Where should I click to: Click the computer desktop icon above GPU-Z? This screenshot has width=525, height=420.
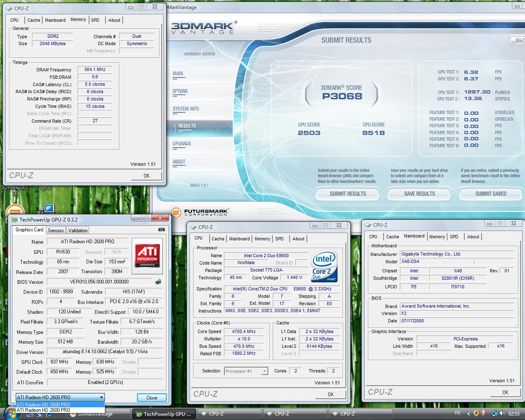(x=48, y=209)
